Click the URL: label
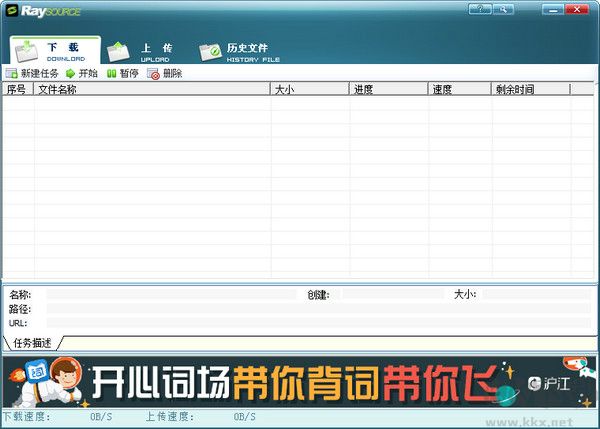The height and width of the screenshot is (429, 600). point(18,323)
